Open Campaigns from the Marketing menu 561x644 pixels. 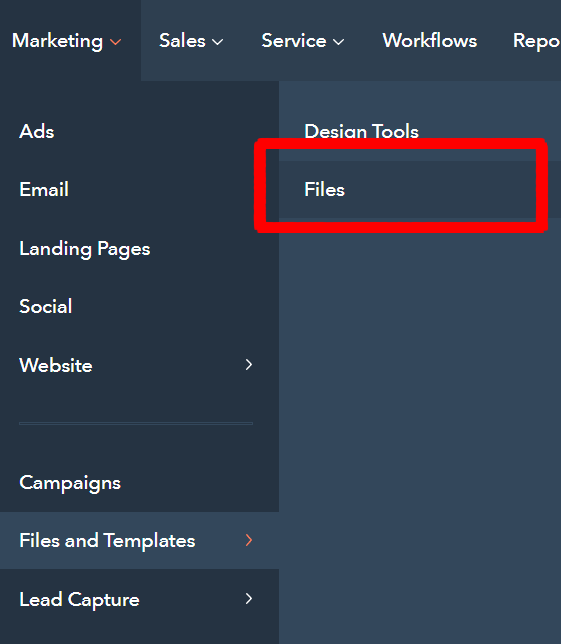(x=70, y=483)
